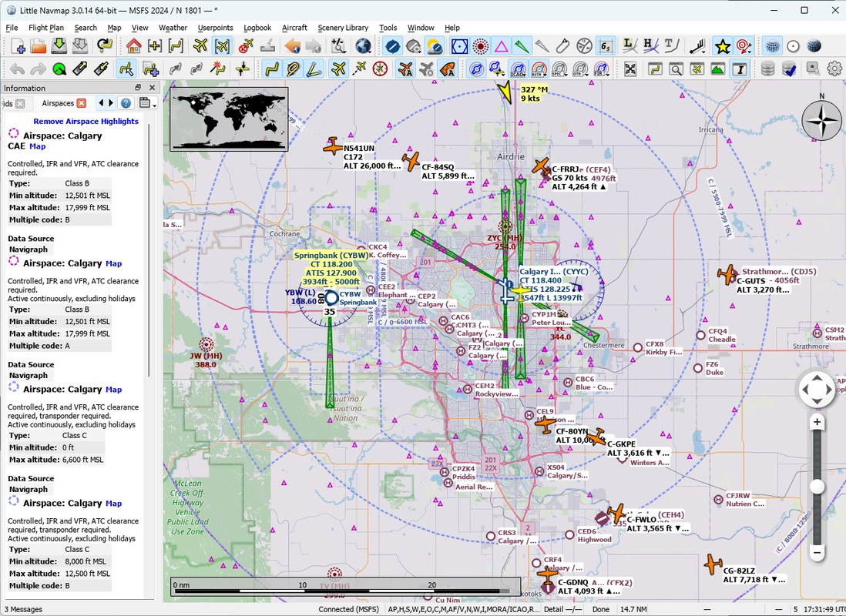Open SPEC special airspaces dropdown
846x616 pixels.
tap(559, 69)
